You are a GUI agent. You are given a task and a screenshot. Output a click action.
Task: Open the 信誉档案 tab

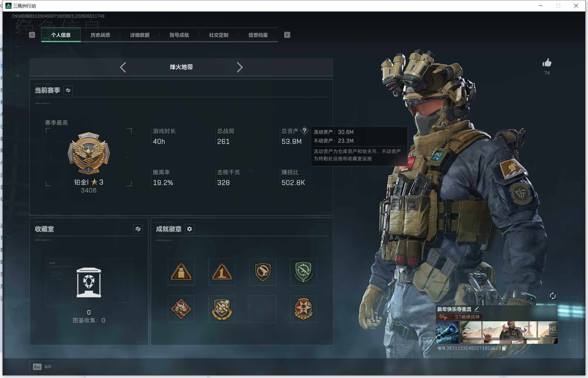(258, 35)
